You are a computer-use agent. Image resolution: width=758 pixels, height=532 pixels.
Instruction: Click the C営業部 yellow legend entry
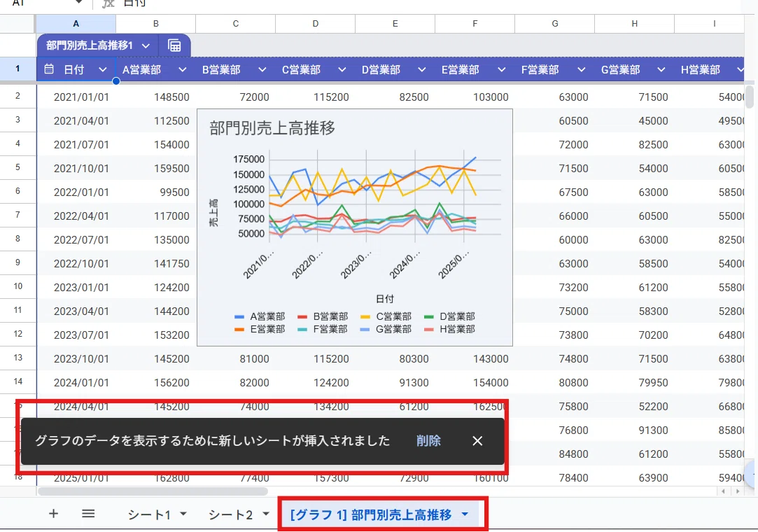[386, 317]
